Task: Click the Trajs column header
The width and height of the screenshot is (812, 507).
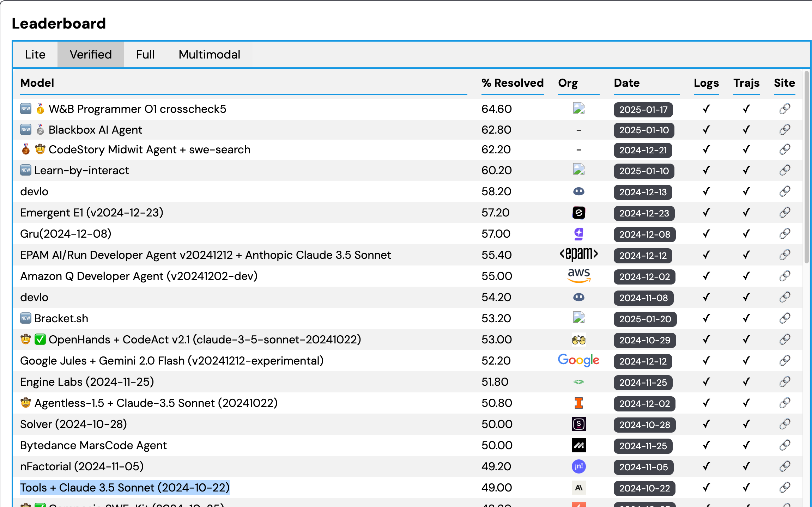Action: pyautogui.click(x=746, y=83)
